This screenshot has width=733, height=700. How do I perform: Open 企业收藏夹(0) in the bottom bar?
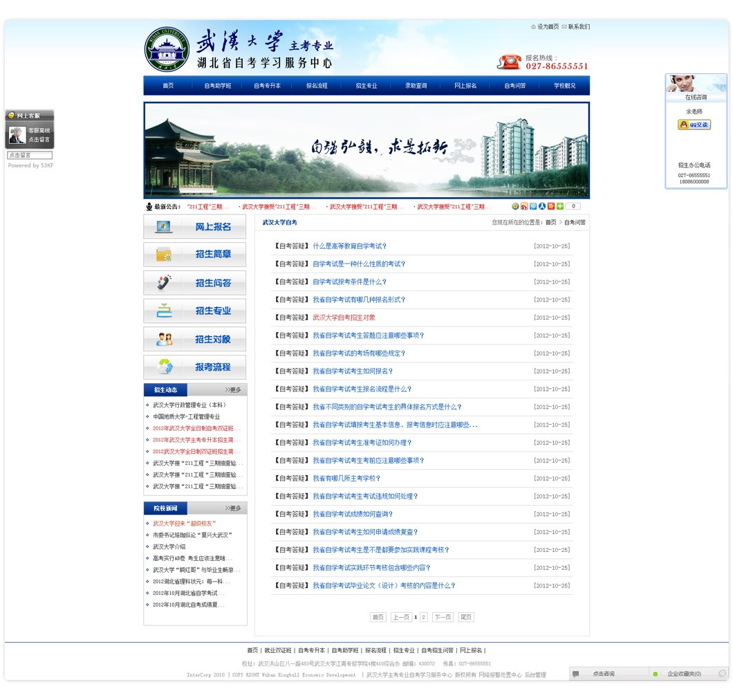(684, 674)
